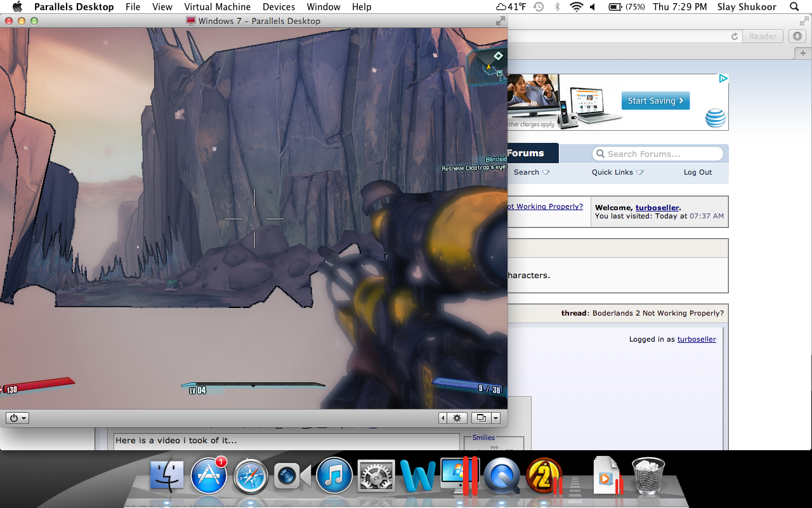Show battery status at 75%

click(626, 7)
